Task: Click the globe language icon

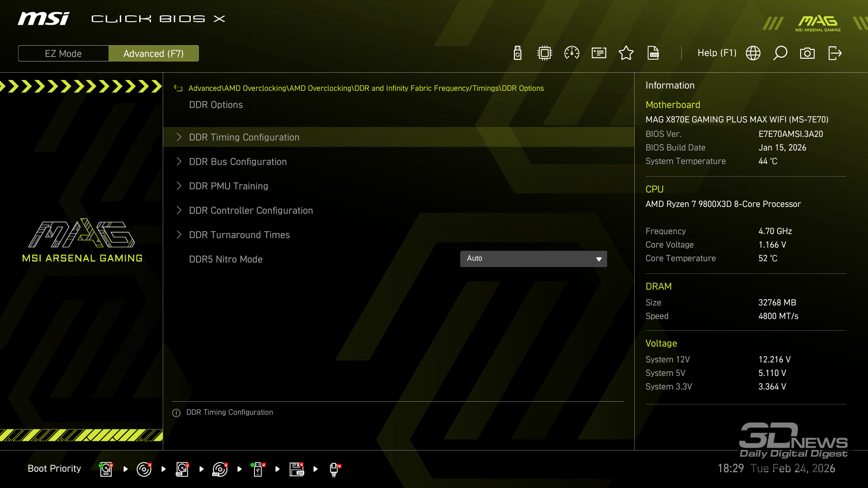Action: click(753, 53)
